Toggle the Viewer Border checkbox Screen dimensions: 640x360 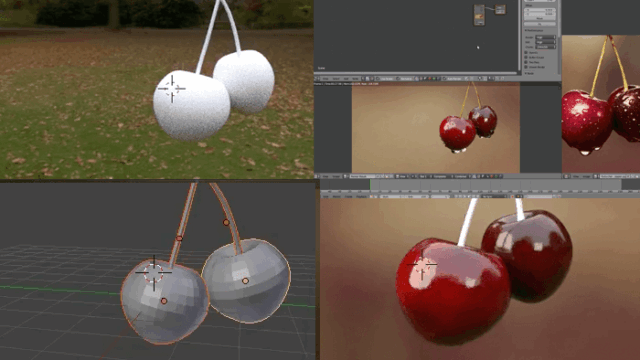[x=526, y=67]
